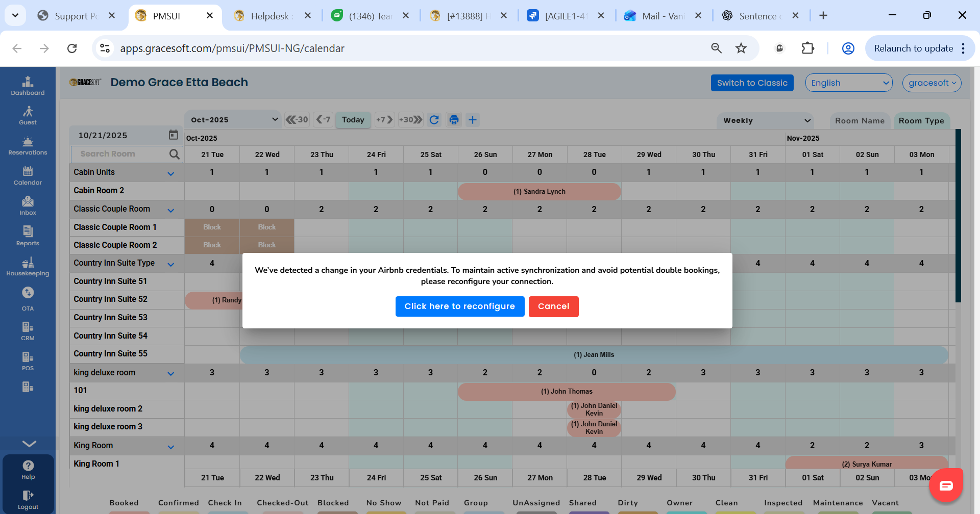The image size is (980, 514).
Task: Select king deluxe room 3 row
Action: pyautogui.click(x=127, y=426)
